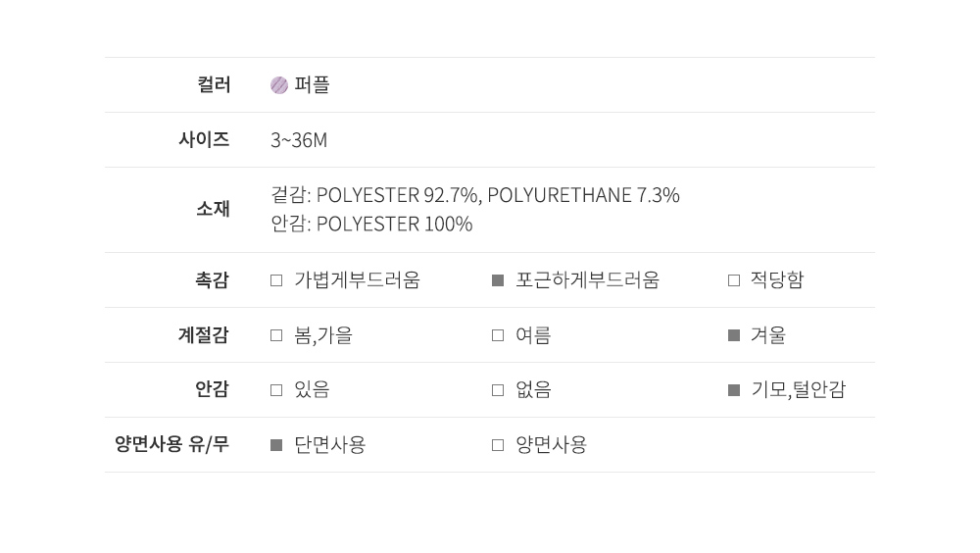Click the 3~36M size value
Image resolution: width=980 pixels, height=553 pixels.
pyautogui.click(x=299, y=140)
